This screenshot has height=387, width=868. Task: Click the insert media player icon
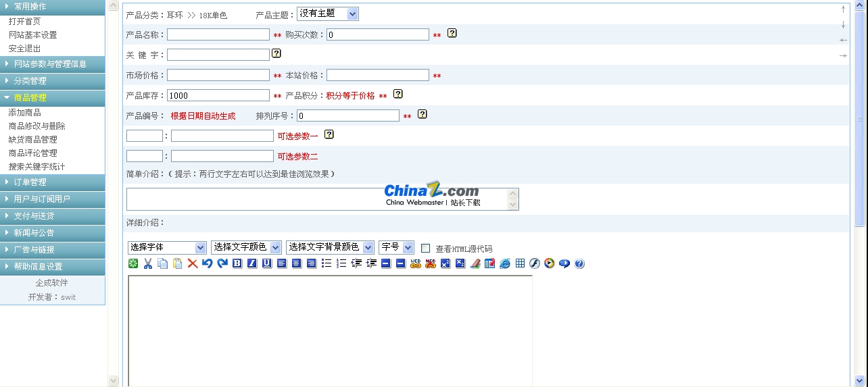[550, 263]
